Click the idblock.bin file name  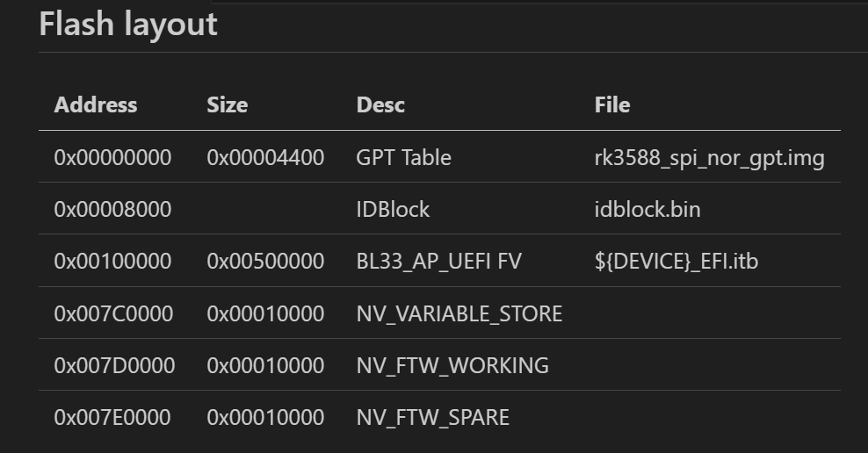[x=647, y=210]
